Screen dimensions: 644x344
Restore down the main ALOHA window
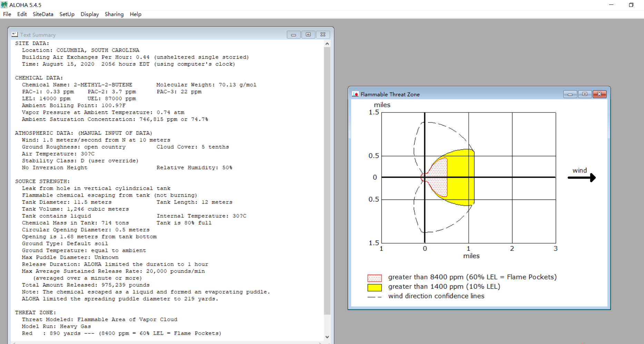pyautogui.click(x=631, y=5)
